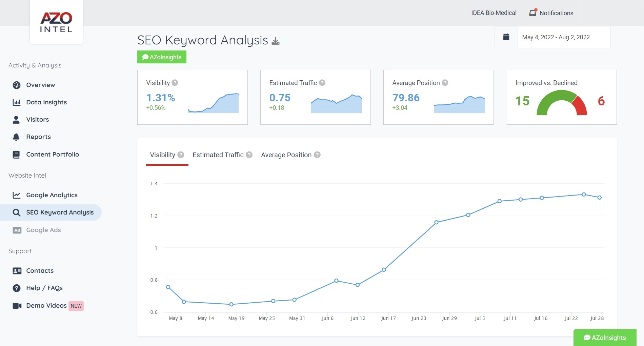
Task: Click the 'Improved vs. Declined' card title
Action: pos(546,83)
